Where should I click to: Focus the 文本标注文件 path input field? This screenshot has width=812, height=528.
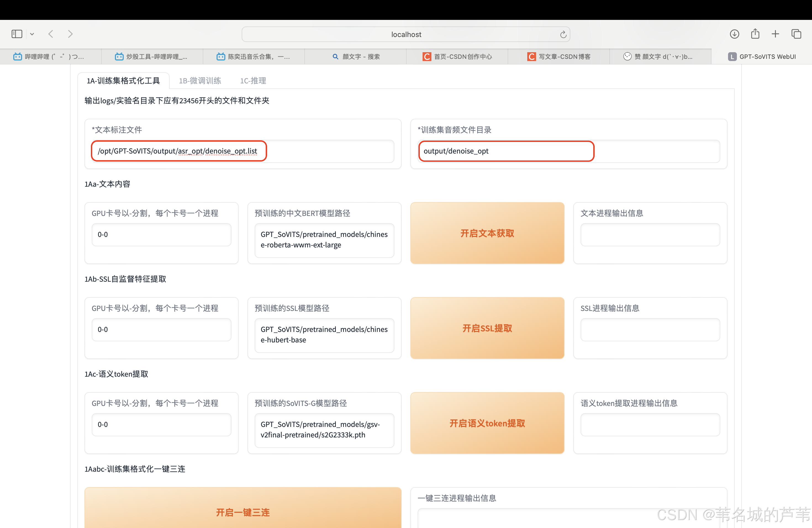click(x=242, y=151)
